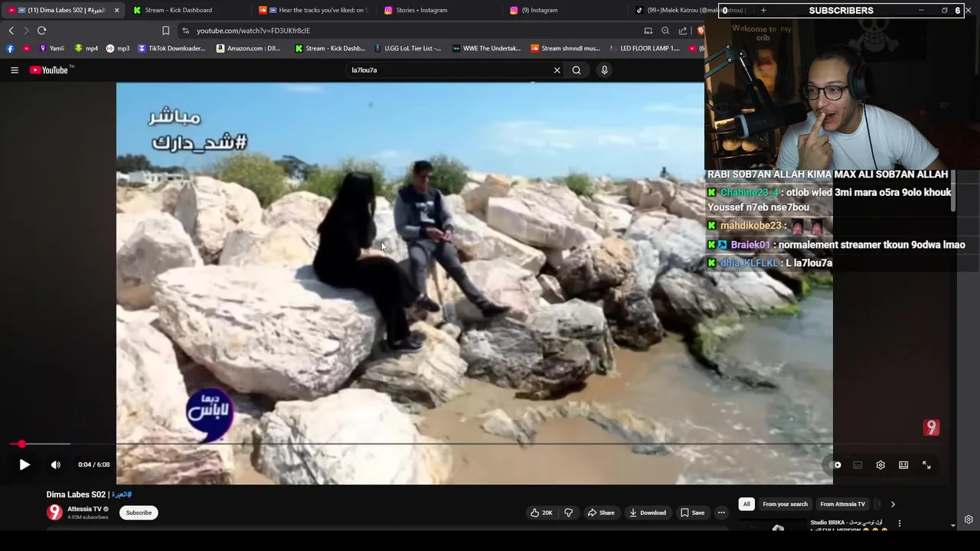Click the video progress bar
Screen dimensions: 980x551
[475, 444]
